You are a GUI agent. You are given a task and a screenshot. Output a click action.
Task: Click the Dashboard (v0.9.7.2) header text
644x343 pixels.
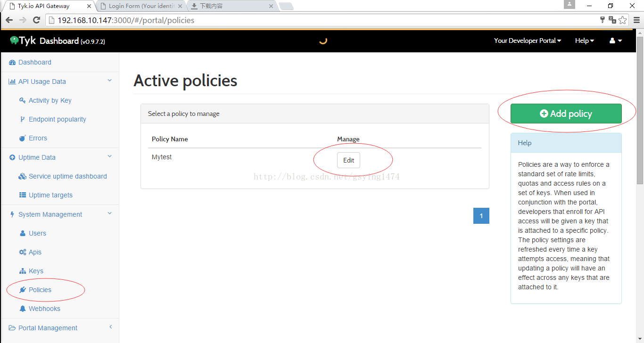point(72,41)
